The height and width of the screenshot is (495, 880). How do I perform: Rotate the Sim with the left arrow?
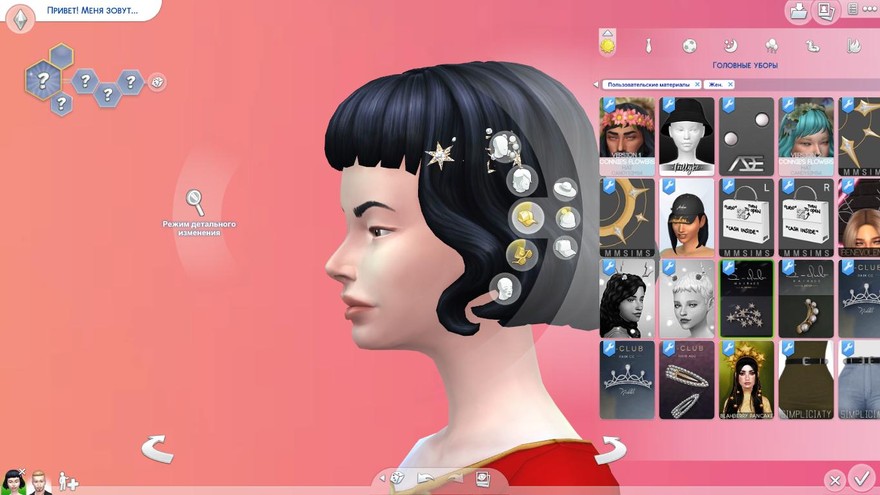pyautogui.click(x=157, y=448)
